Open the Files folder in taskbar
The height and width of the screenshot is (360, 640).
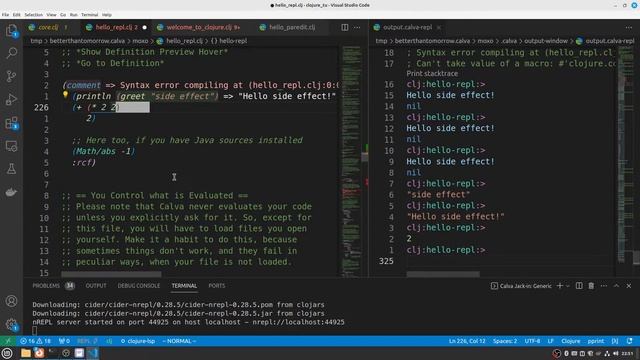(26, 353)
